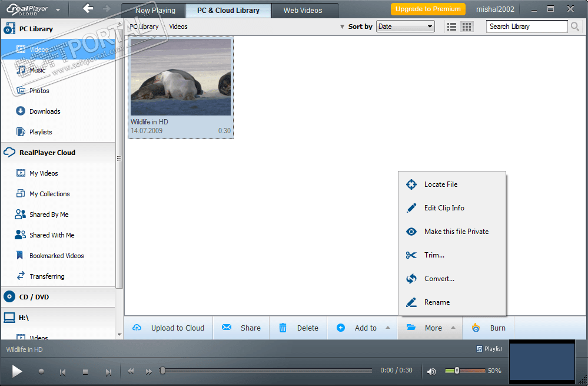Open the RealPlayer Cloud section header
The height and width of the screenshot is (386, 588).
point(58,153)
